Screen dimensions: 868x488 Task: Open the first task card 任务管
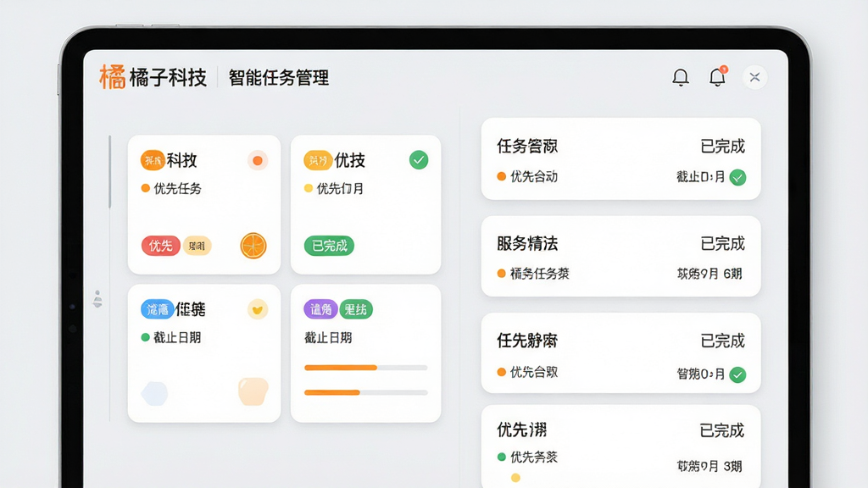pyautogui.click(x=620, y=158)
